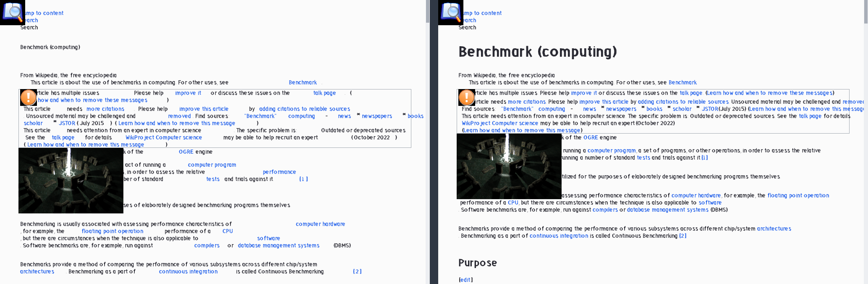Click 'architectures' link in left pane

37,271
